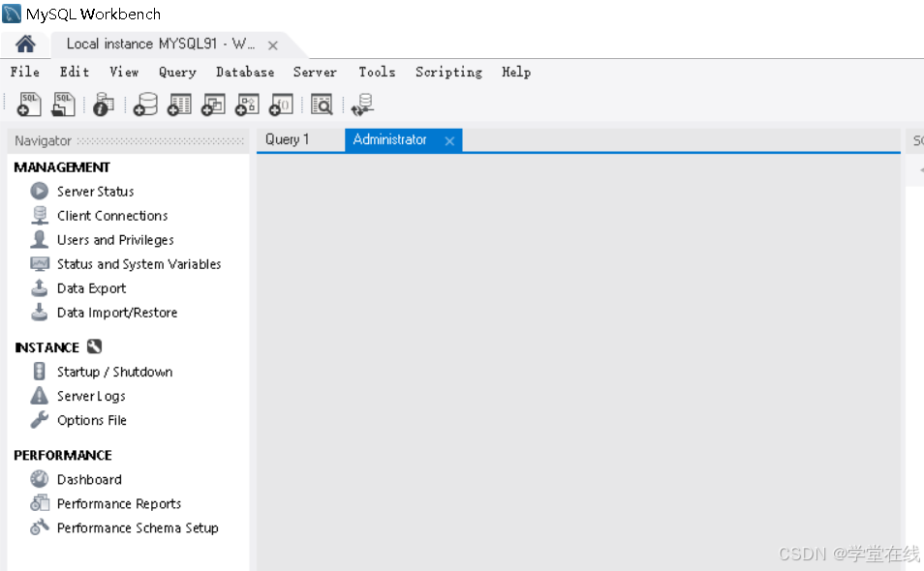This screenshot has height=571, width=924.
Task: Create a new stored procedure icon
Action: pyautogui.click(x=247, y=105)
